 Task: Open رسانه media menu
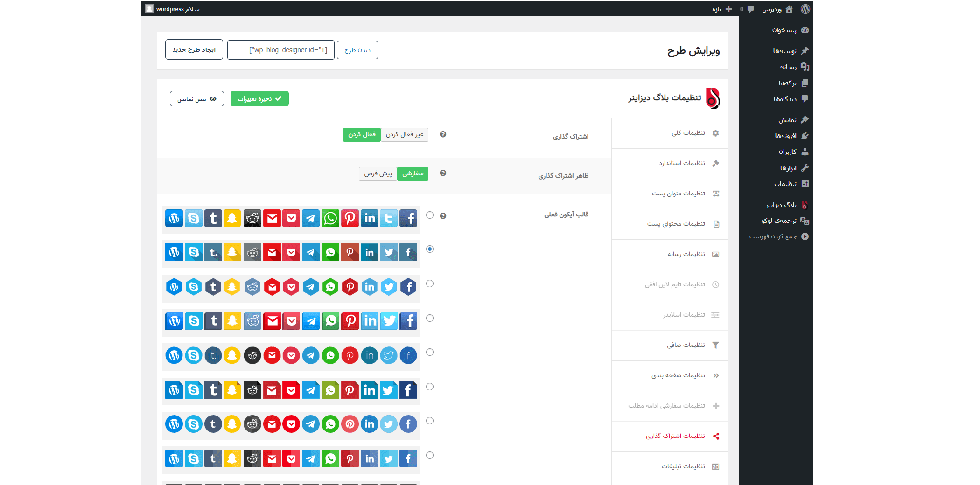coord(776,67)
